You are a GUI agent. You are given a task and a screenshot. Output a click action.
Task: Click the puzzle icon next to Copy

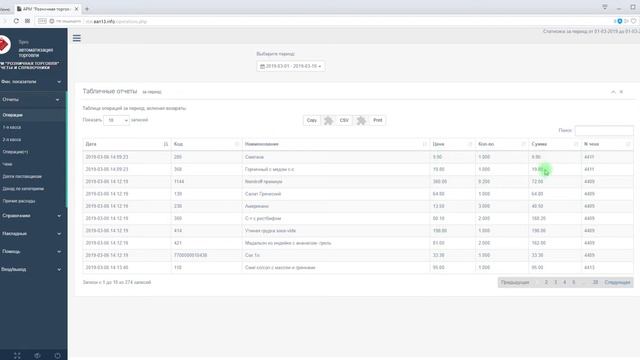(x=328, y=120)
